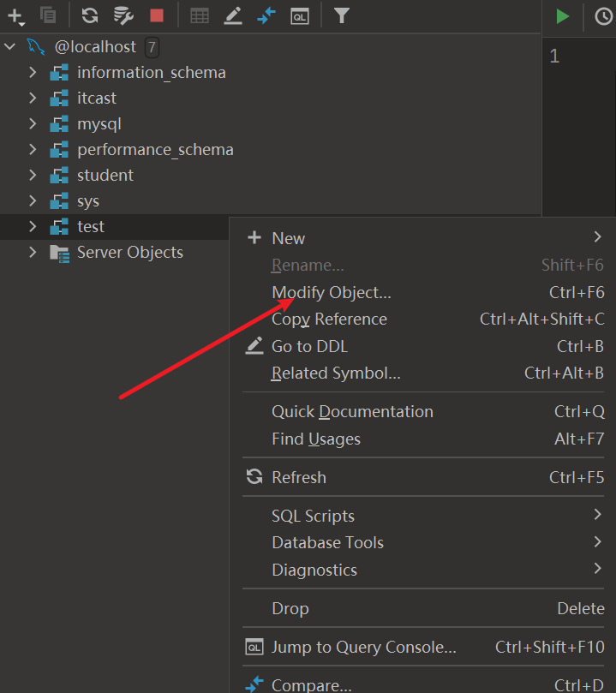Viewport: 616px width, 693px height.
Task: Click the add new data source plus icon
Action: point(15,15)
